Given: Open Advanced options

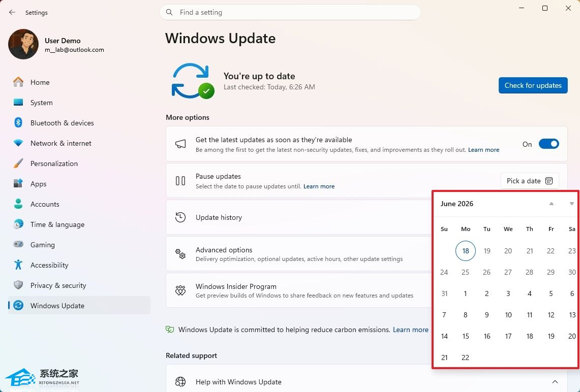Looking at the screenshot, I should 299,254.
